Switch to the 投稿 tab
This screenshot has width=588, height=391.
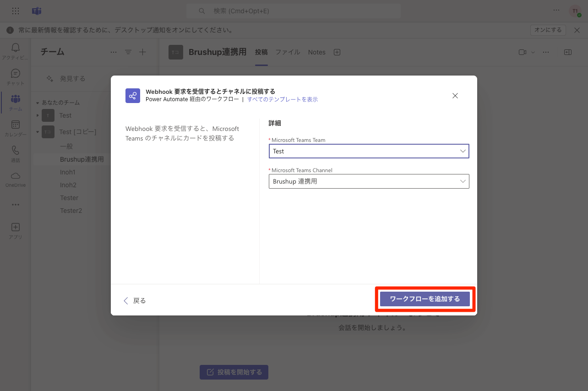pos(261,52)
